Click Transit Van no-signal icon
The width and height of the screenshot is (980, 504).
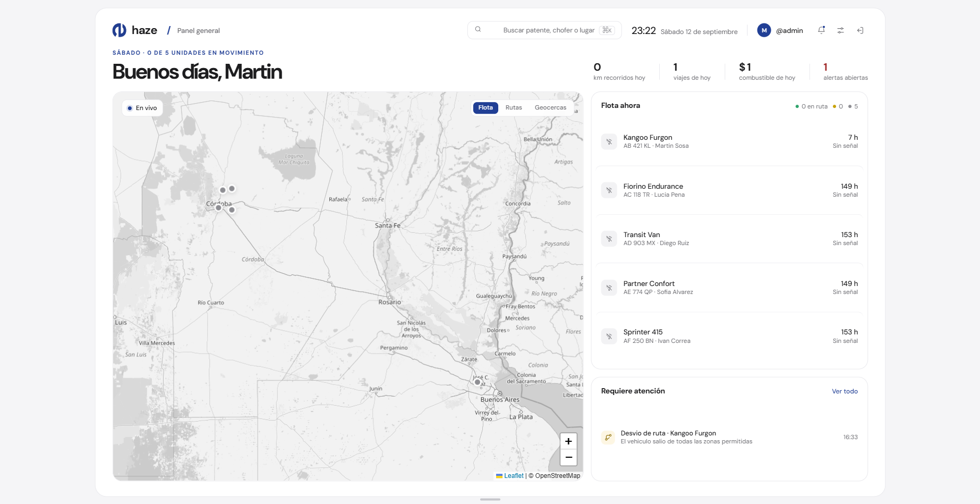tap(609, 239)
